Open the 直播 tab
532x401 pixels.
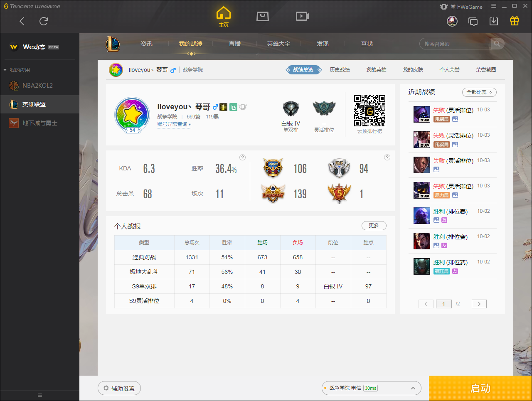pos(234,44)
